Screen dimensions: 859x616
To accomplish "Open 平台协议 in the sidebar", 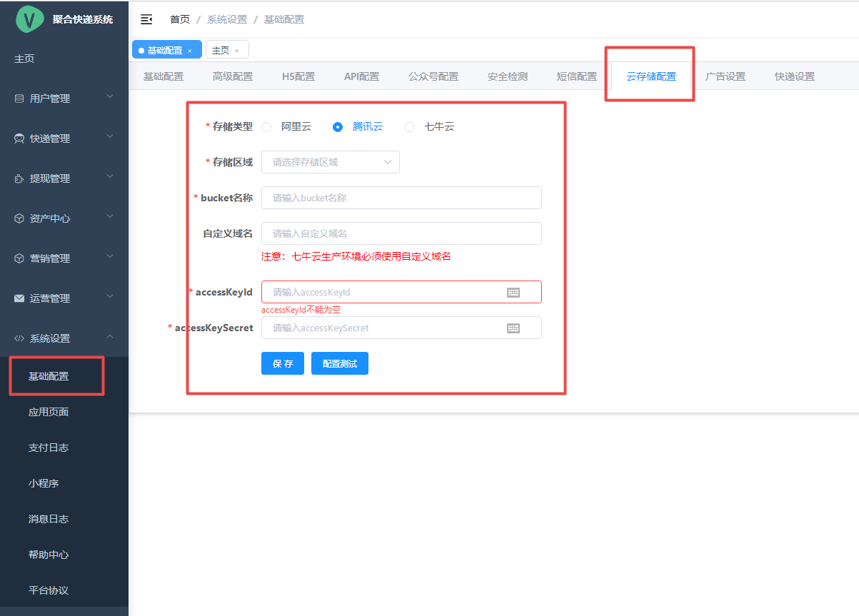I will point(64,590).
